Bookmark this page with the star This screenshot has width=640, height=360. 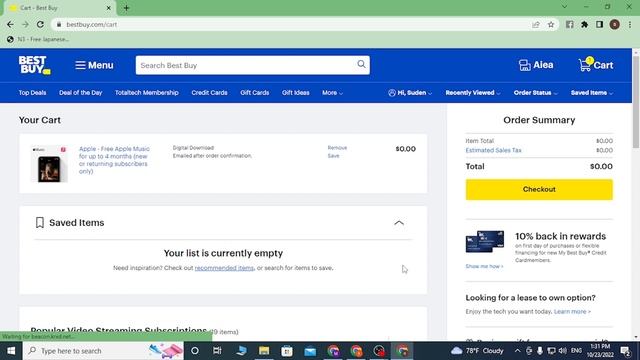(x=551, y=24)
